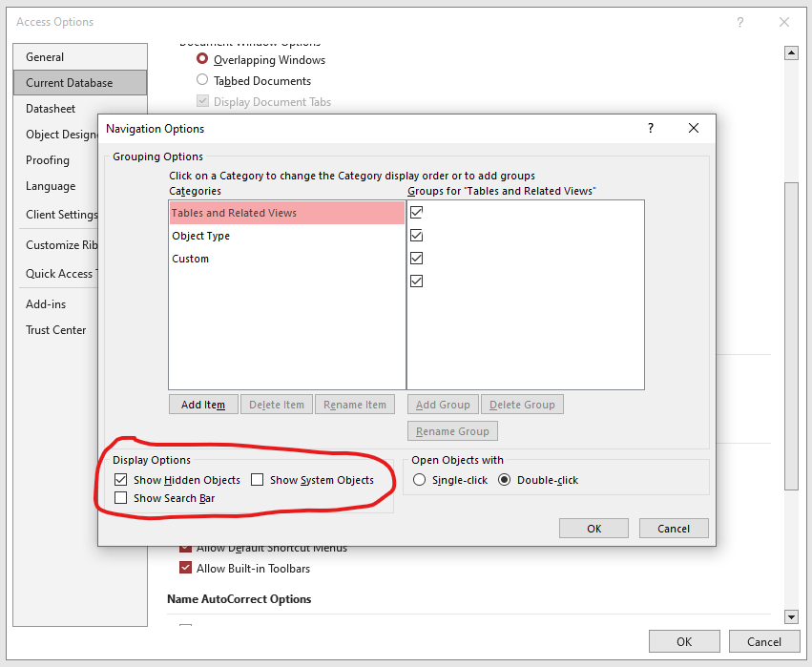Screen dimensions: 812x667
Task: Select Custom category
Action: [287, 259]
